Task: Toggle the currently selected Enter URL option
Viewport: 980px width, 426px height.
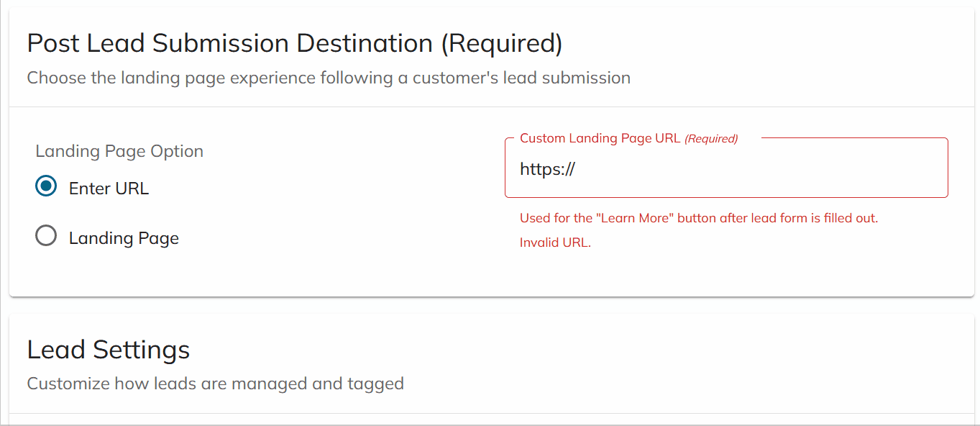Action: (45, 186)
